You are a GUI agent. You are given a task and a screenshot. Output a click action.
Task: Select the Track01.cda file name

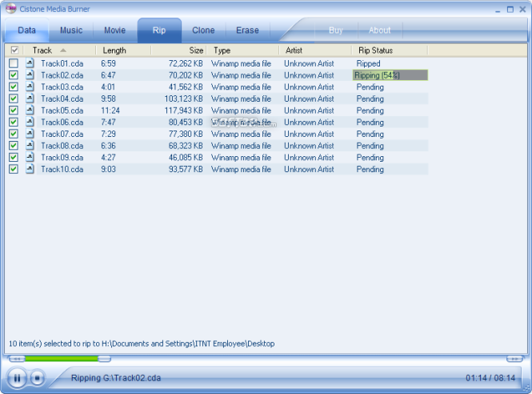62,63
